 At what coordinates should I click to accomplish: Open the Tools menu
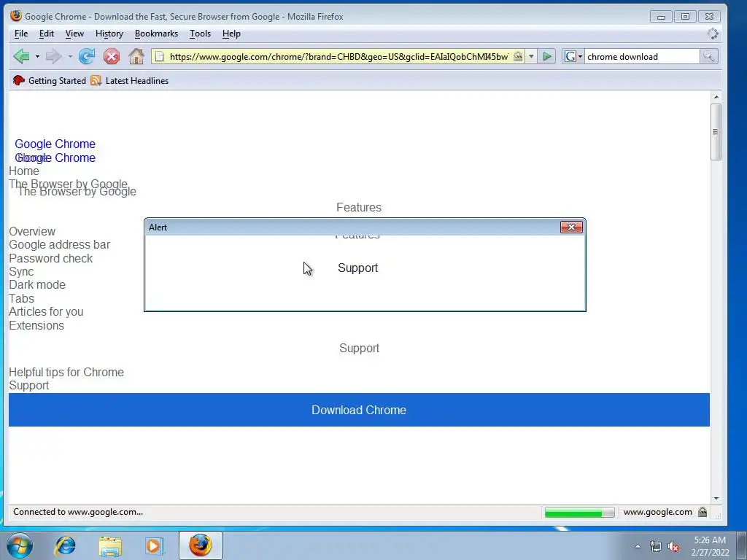200,34
